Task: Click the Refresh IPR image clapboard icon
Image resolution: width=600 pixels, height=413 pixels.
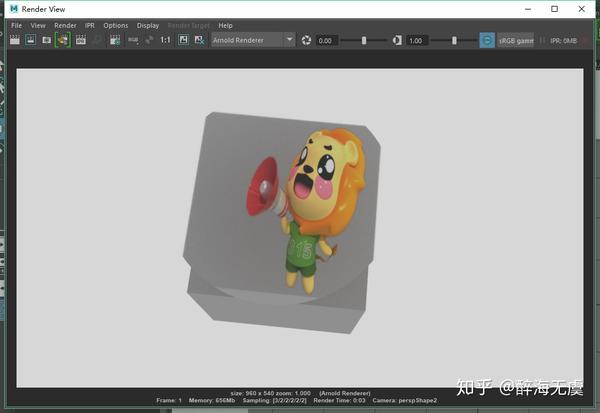Action: coord(81,40)
